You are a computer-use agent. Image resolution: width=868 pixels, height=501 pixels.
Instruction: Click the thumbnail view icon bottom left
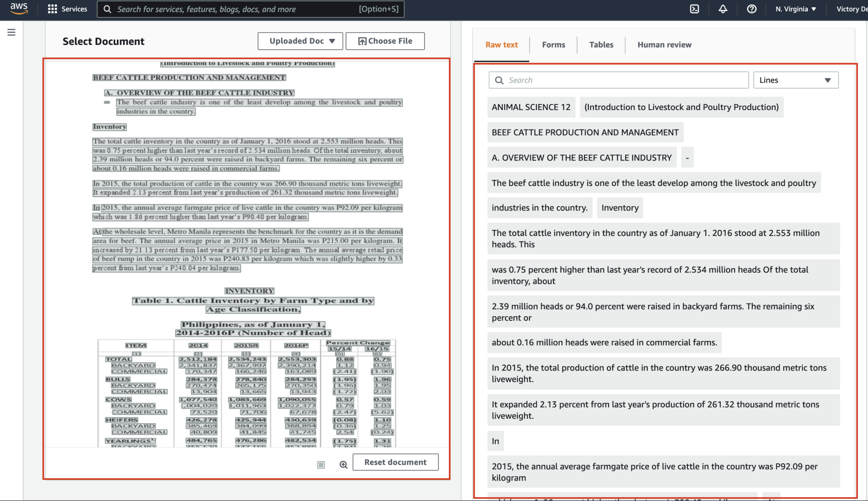pyautogui.click(x=320, y=462)
